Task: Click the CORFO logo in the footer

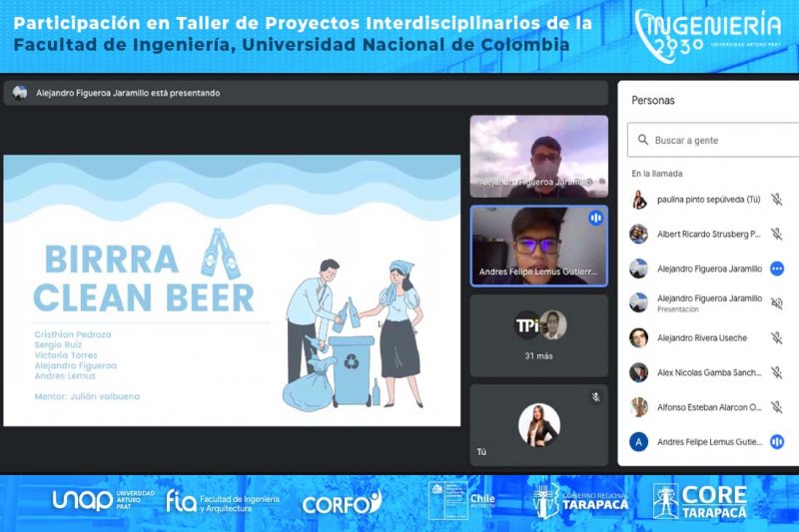Action: click(x=342, y=503)
